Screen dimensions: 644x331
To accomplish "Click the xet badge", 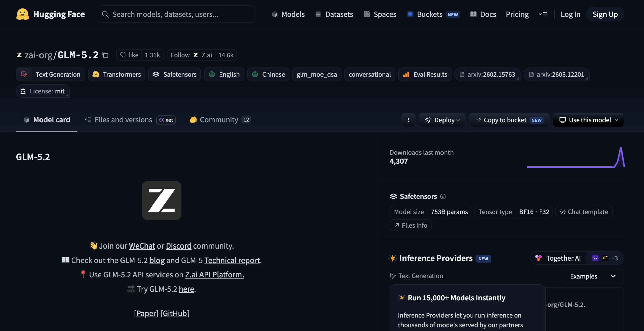I will (x=166, y=120).
